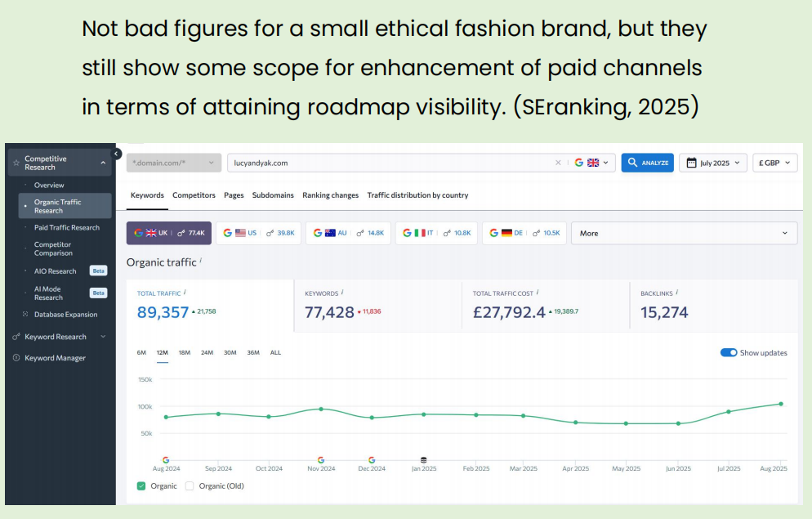The height and width of the screenshot is (519, 812).
Task: Open the £ GBP currency dropdown
Action: [x=774, y=163]
